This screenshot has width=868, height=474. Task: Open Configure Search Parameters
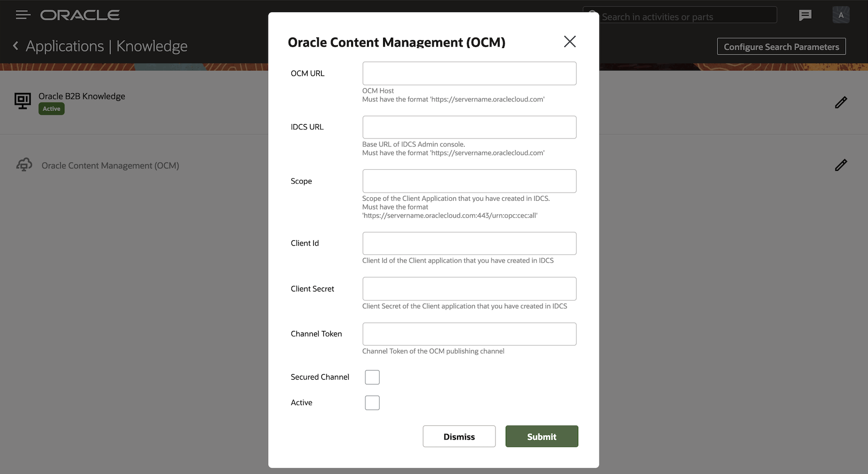tap(781, 47)
